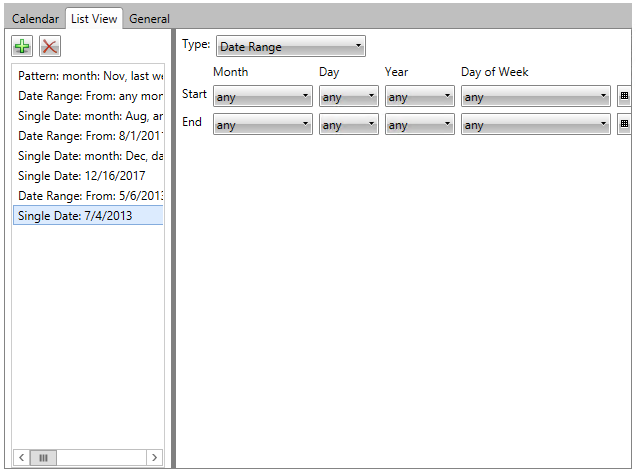Expand the Start Day dropdown
Screen dimensions: 636x473
[x=348, y=97]
